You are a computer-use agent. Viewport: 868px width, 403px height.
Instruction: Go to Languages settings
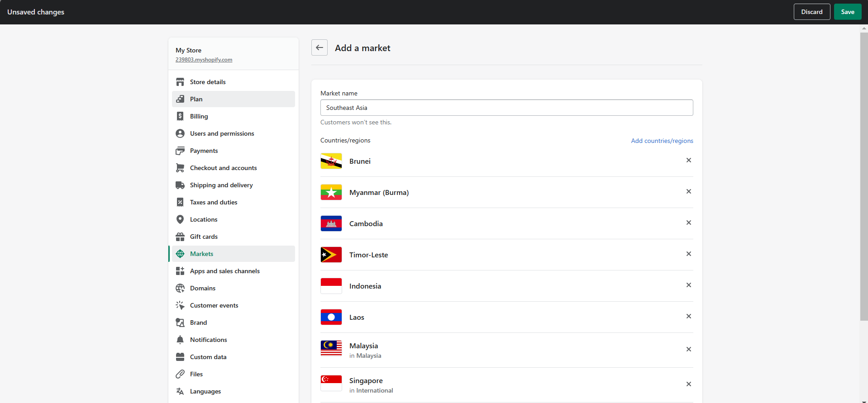point(234,391)
